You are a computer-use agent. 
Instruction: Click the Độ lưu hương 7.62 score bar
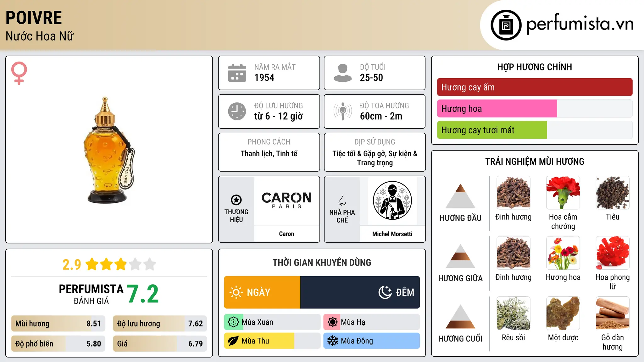(160, 324)
